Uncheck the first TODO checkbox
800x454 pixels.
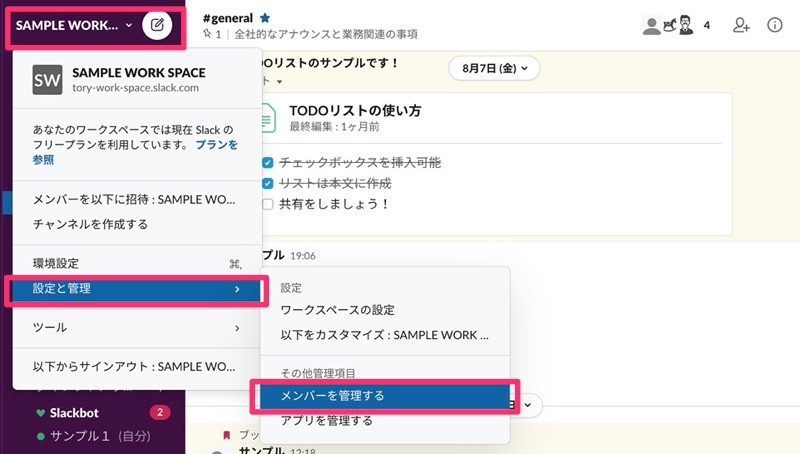click(267, 162)
